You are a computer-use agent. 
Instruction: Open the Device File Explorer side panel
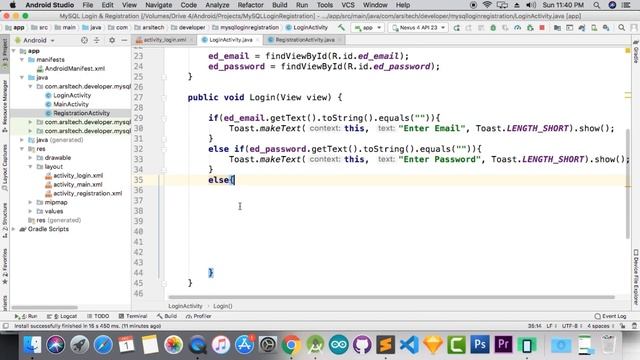(x=636, y=278)
